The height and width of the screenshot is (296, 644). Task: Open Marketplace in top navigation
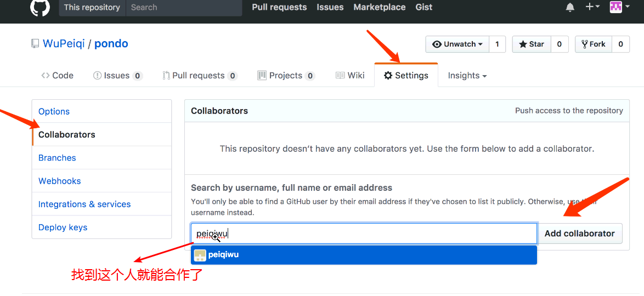(x=380, y=7)
